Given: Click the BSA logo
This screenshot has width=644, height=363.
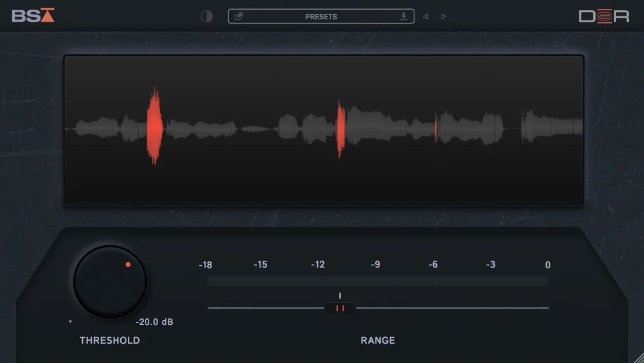Looking at the screenshot, I should coord(33,15).
